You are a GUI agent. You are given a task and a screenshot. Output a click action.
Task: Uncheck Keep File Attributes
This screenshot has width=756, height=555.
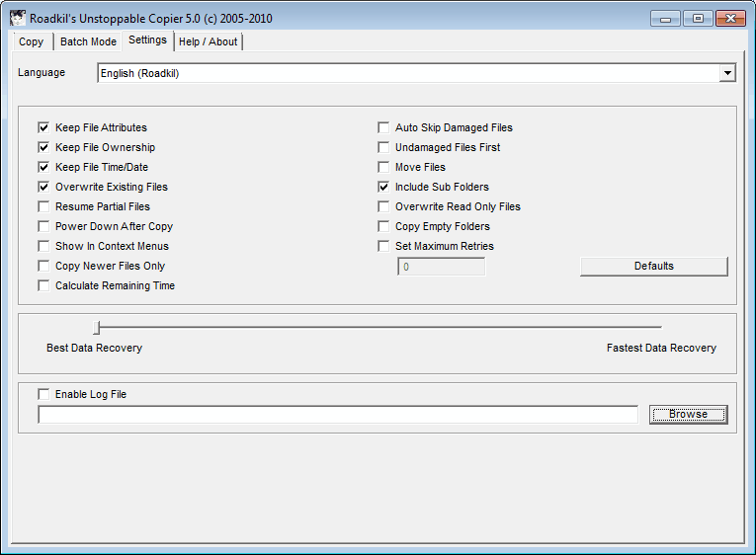[43, 127]
